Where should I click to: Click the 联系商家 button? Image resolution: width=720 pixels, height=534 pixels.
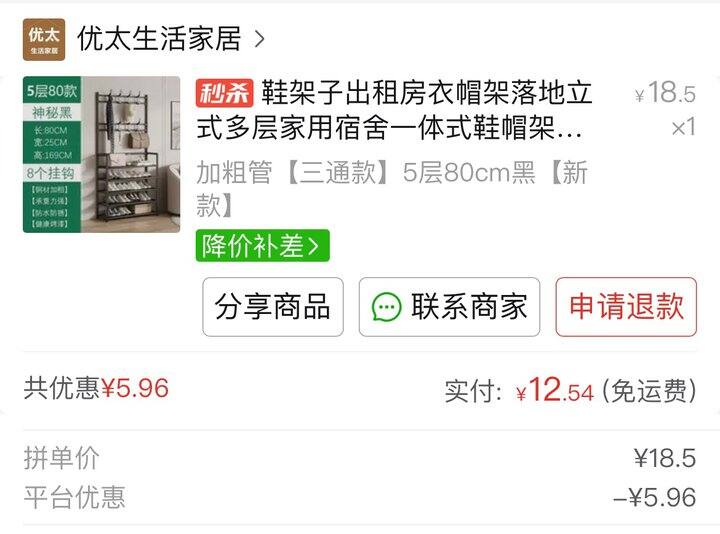click(x=450, y=307)
